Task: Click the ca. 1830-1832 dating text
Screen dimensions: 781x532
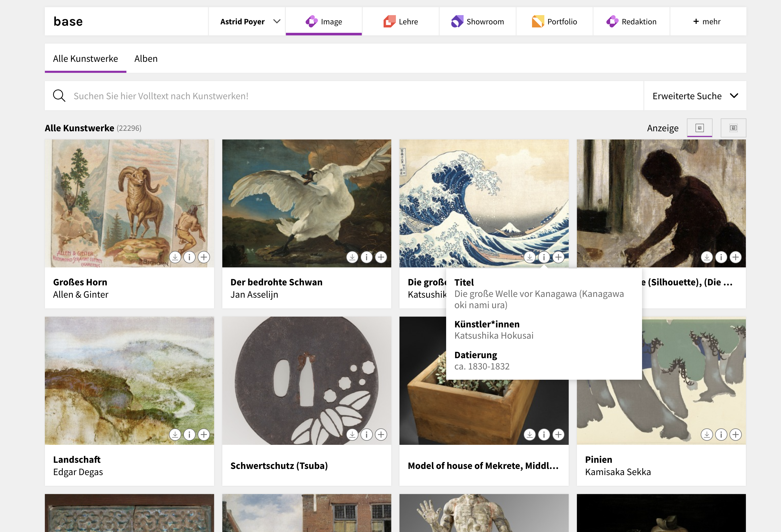Action: [x=482, y=366]
